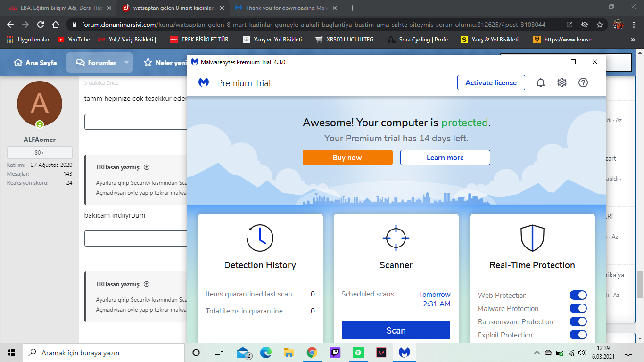Click Total items in quarantine row
Viewport: 644px width, 362px height.
[x=260, y=311]
